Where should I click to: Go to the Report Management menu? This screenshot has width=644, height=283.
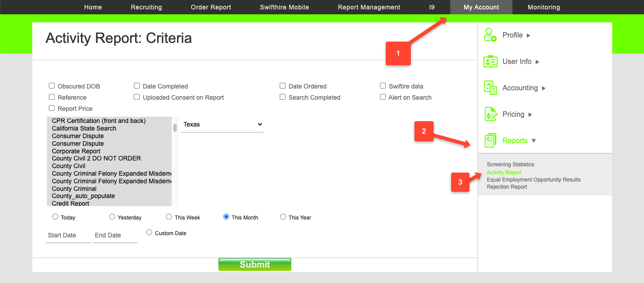(x=369, y=7)
